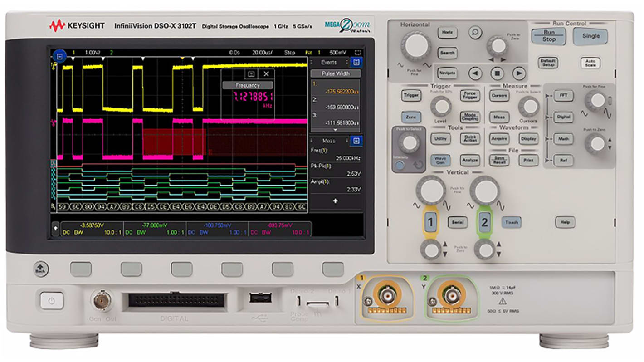The image size is (644, 362).
Task: Toggle the channel 2 key
Action: pyautogui.click(x=484, y=222)
